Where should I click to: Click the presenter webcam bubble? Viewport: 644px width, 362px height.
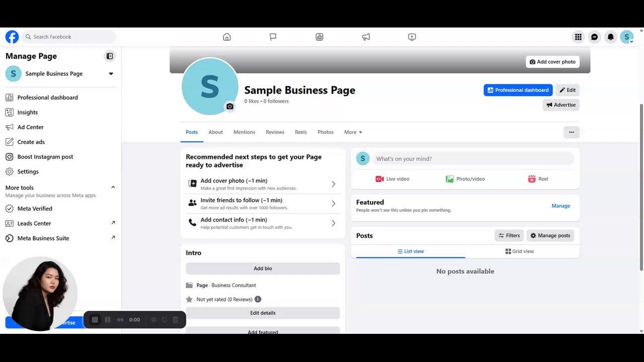pyautogui.click(x=40, y=294)
